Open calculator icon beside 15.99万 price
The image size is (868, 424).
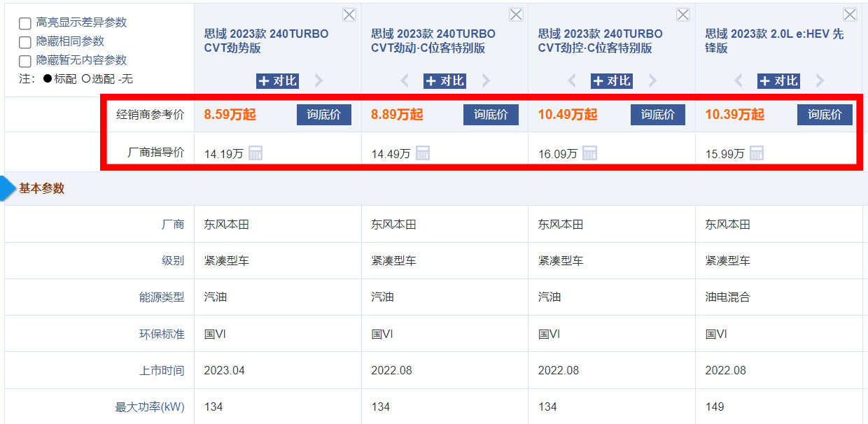pyautogui.click(x=757, y=153)
